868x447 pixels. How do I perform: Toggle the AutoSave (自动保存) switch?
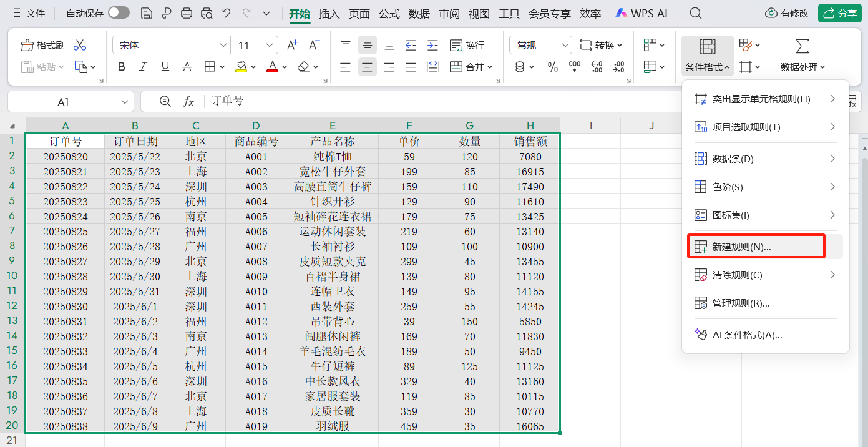point(119,13)
